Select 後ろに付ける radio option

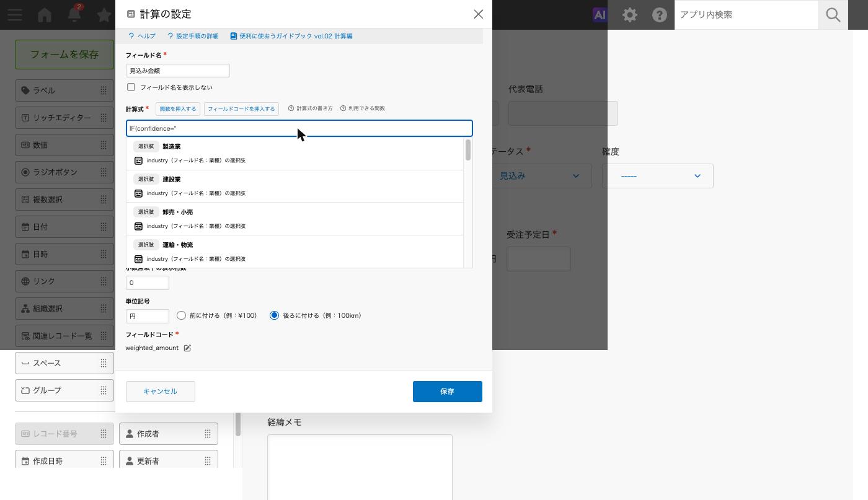pyautogui.click(x=274, y=315)
